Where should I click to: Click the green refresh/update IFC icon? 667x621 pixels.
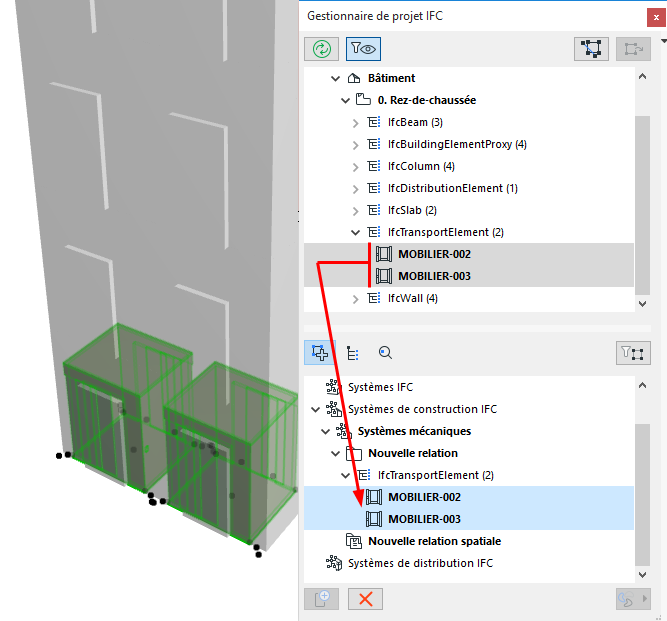[x=322, y=49]
